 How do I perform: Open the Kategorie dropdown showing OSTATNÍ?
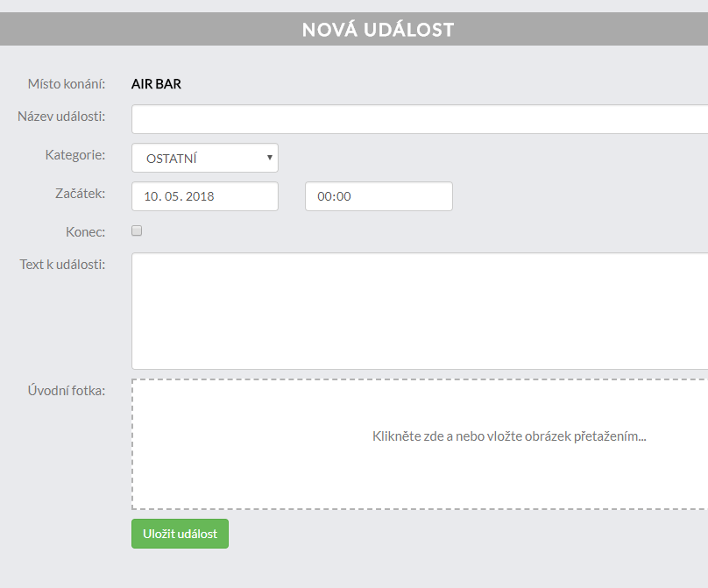point(204,158)
